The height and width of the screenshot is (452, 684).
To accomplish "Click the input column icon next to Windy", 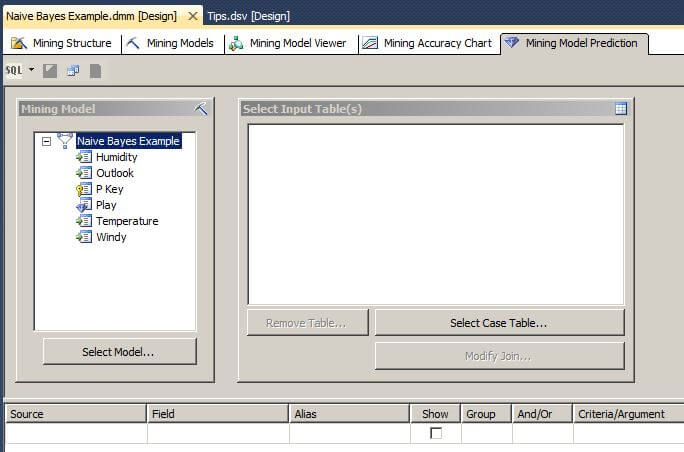I will click(84, 237).
